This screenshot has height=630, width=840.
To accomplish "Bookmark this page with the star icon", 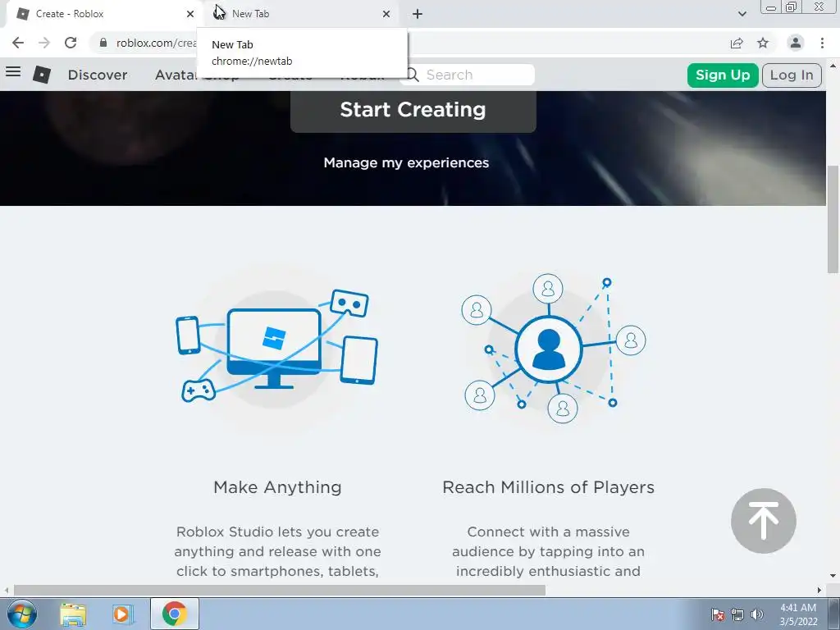I will 763,43.
